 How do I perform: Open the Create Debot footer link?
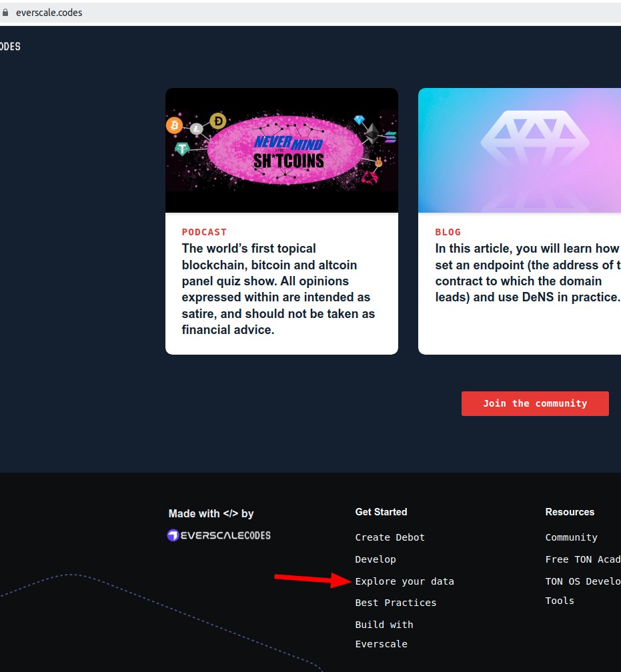pyautogui.click(x=390, y=537)
